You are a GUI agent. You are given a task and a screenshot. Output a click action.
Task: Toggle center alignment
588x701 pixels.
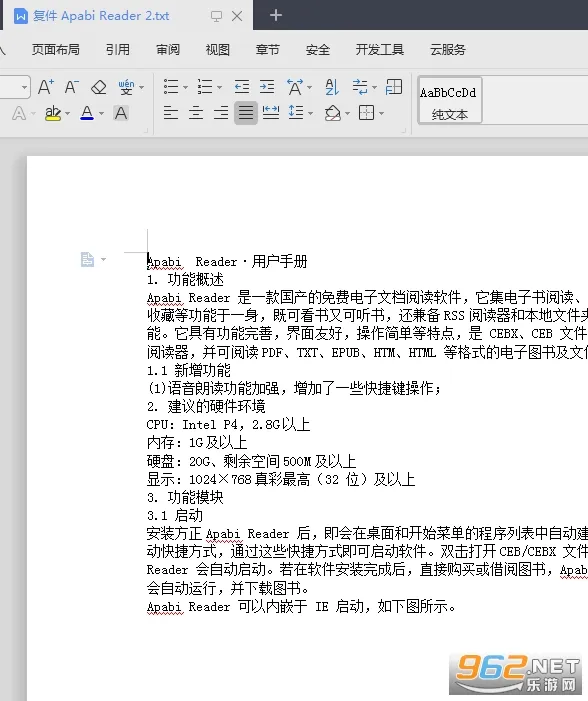pos(196,113)
